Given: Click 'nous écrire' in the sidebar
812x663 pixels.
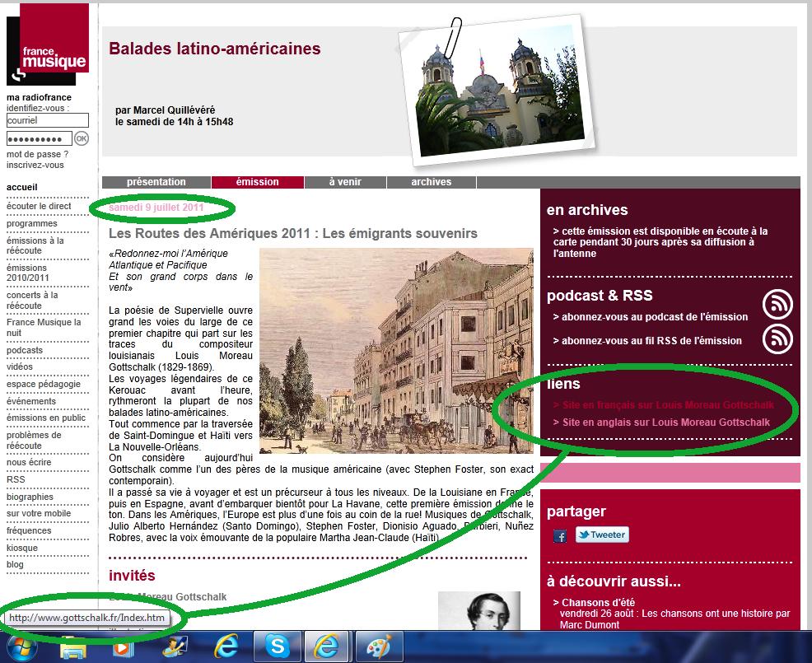Looking at the screenshot, I should [29, 463].
